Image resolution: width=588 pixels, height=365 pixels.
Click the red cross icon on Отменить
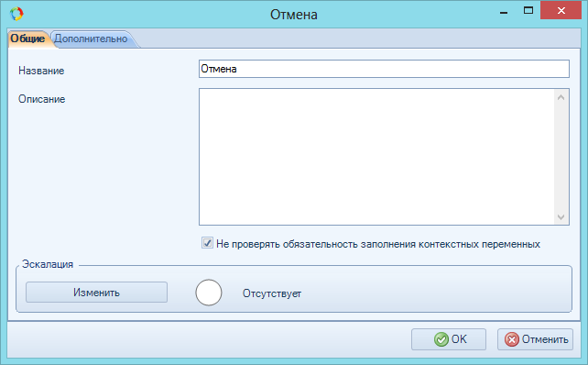512,339
